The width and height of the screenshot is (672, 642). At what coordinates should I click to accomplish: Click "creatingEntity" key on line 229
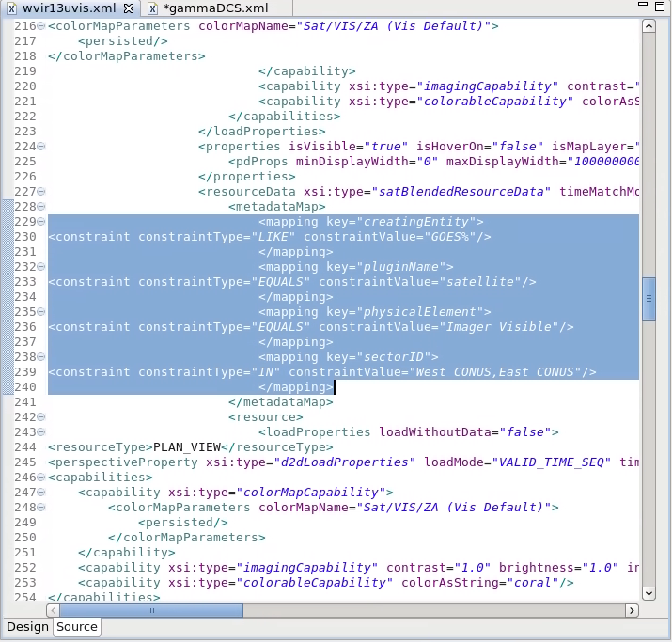pos(416,222)
